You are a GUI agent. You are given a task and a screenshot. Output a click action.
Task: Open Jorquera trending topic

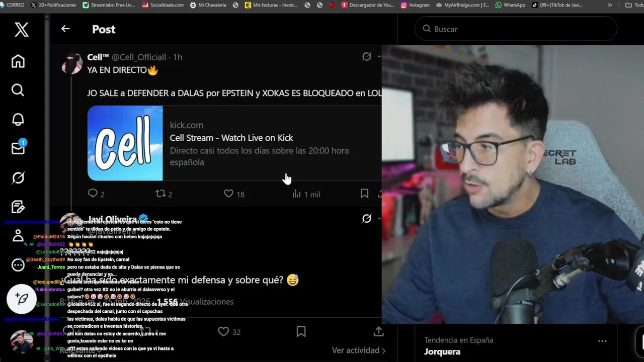442,352
